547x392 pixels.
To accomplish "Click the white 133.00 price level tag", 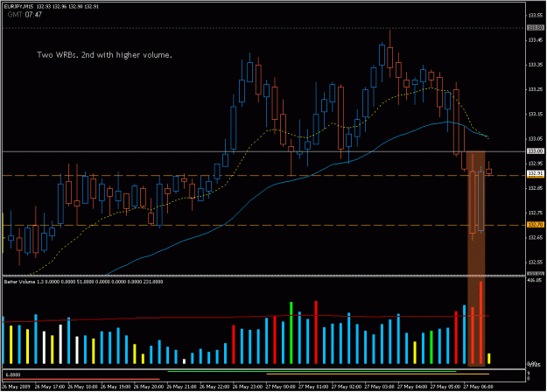I will coord(535,151).
